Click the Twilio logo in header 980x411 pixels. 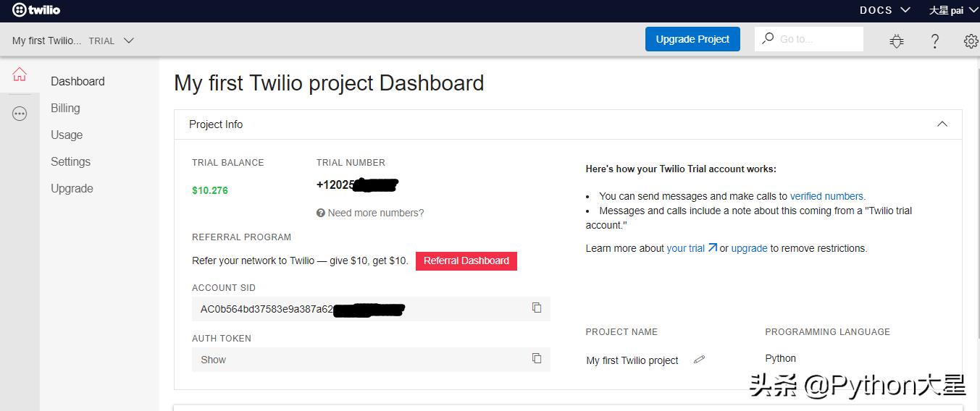(x=36, y=10)
